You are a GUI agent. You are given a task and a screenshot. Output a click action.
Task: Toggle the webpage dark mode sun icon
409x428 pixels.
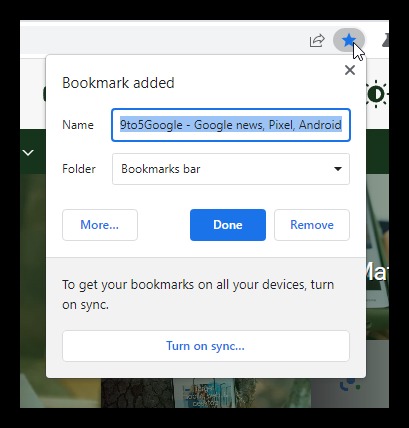click(x=377, y=94)
